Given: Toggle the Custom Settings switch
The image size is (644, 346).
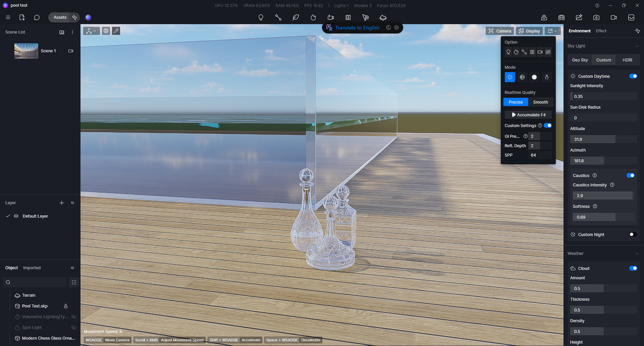Looking at the screenshot, I should 548,125.
